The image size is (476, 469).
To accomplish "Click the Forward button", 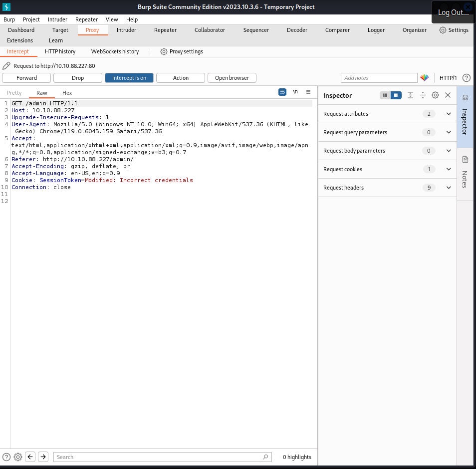I will point(26,78).
